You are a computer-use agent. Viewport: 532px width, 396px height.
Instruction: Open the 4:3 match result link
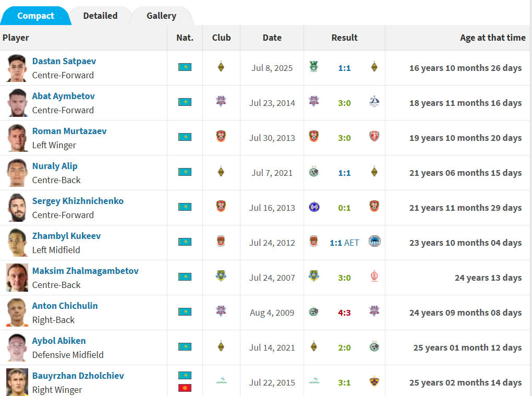click(344, 313)
